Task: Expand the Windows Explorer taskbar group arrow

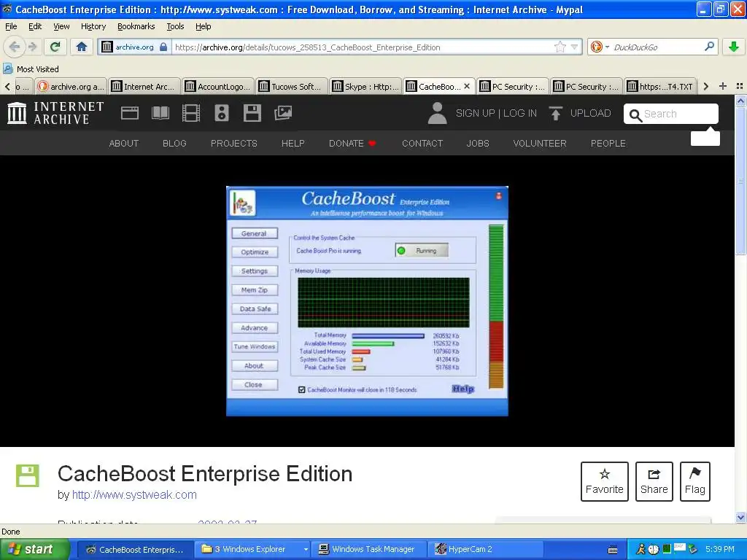Action: (x=306, y=550)
